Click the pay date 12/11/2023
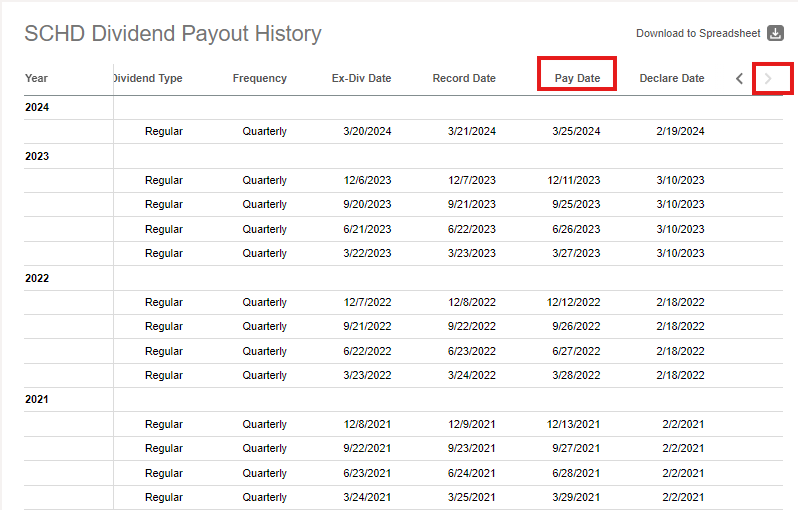 [x=574, y=180]
